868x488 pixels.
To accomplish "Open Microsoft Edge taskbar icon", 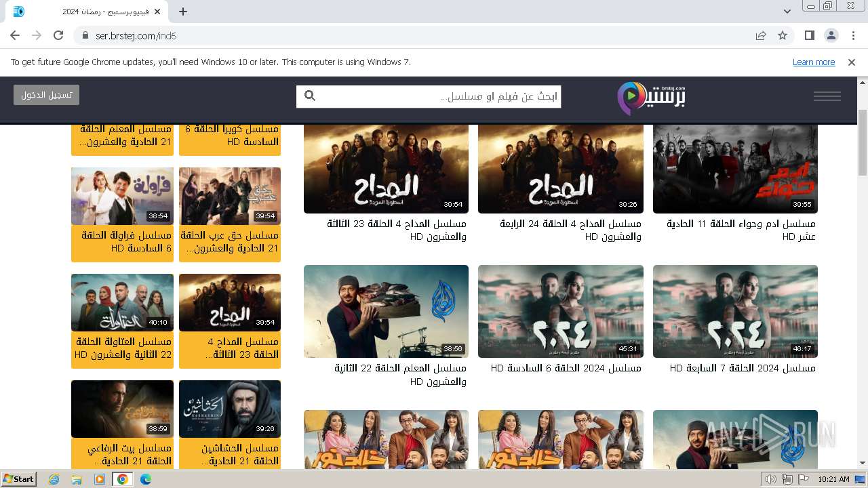I will (x=145, y=479).
